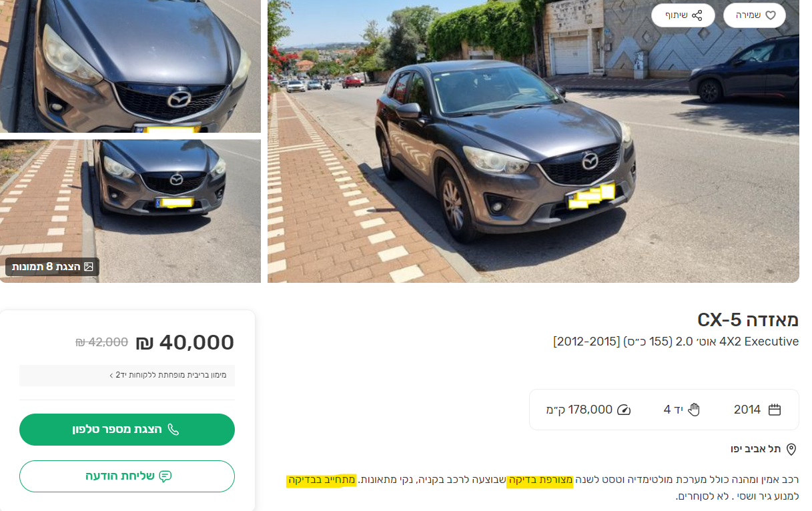The width and height of the screenshot is (812, 511).
Task: Click the speedometer icon beside 178,000 ק״מ
Action: [624, 410]
